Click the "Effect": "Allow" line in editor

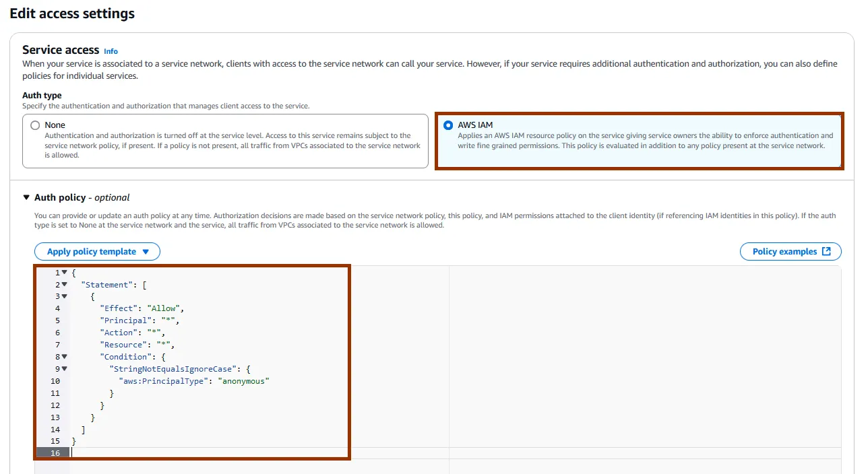pyautogui.click(x=142, y=308)
